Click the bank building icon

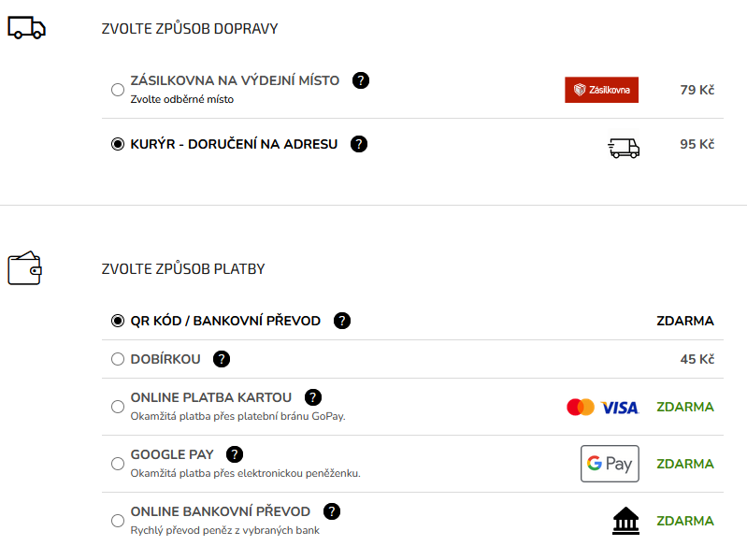(625, 521)
